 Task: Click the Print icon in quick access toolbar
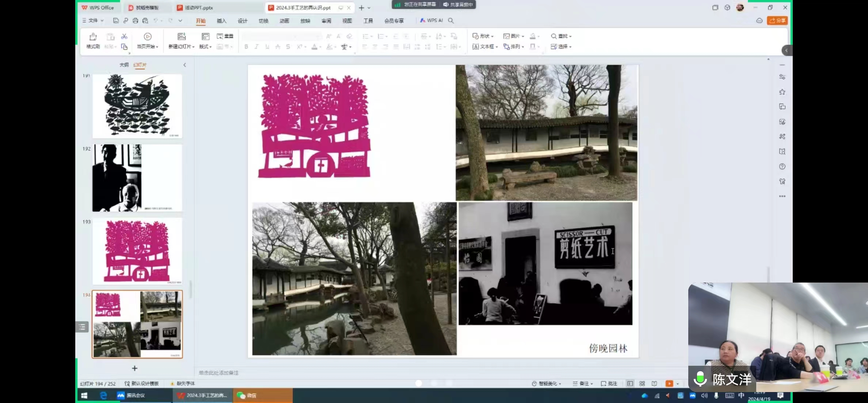point(135,20)
